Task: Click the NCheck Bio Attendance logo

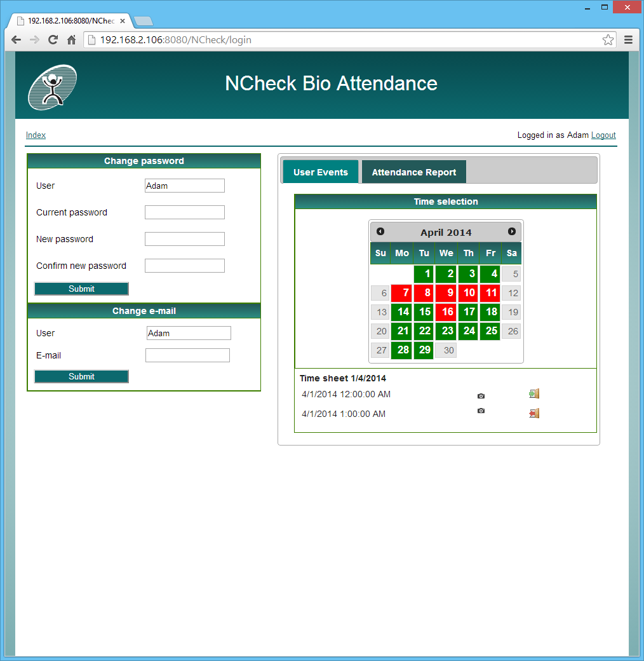Action: [52, 86]
